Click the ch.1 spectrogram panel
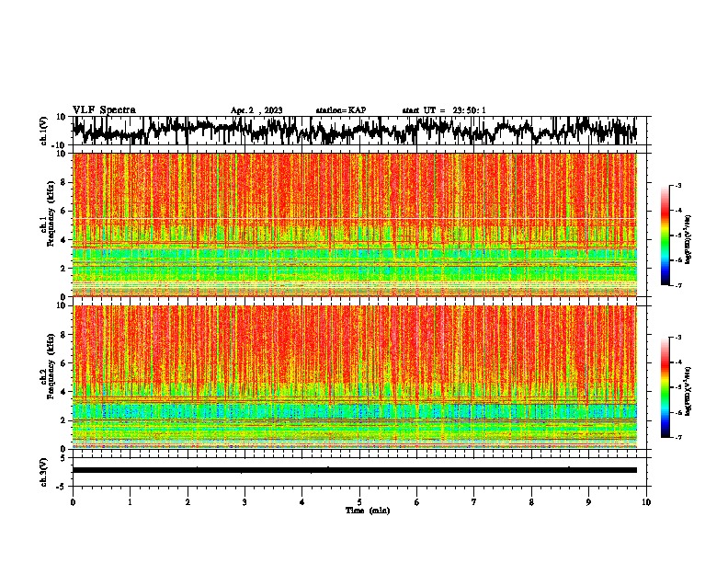This screenshot has height=563, width=728. [354, 224]
